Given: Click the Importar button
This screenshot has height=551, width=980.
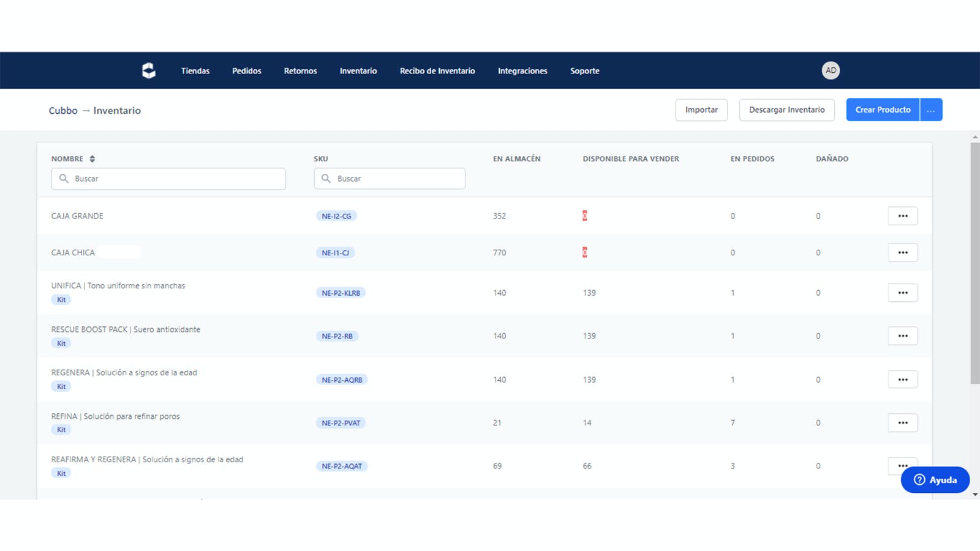Looking at the screenshot, I should coord(701,110).
